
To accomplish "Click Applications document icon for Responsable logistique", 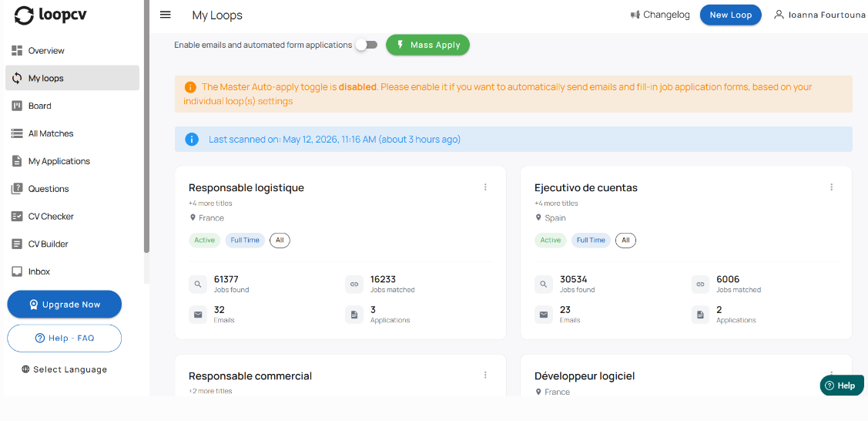I will pyautogui.click(x=354, y=315).
